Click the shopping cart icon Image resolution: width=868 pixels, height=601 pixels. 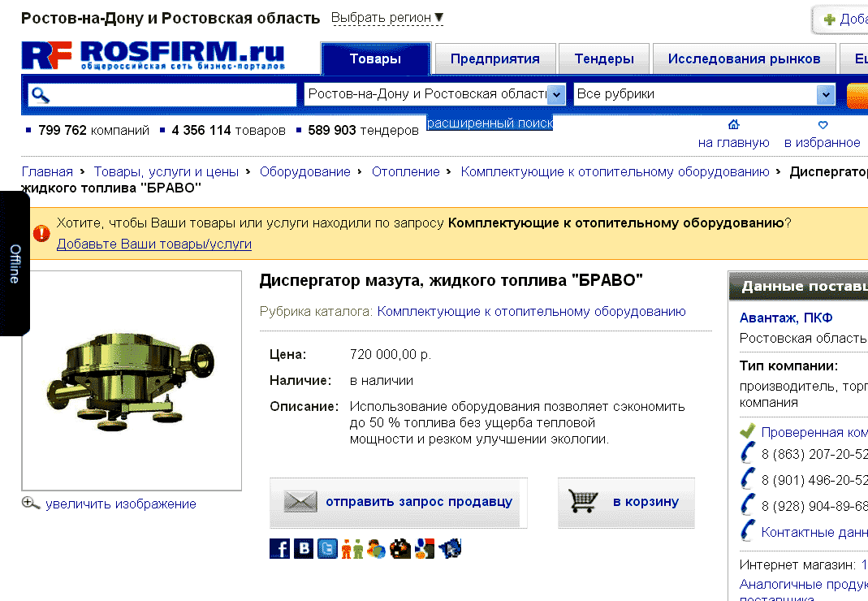(x=583, y=501)
